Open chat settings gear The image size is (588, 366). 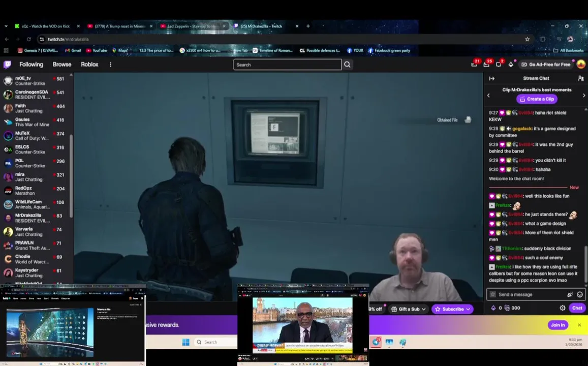563,308
